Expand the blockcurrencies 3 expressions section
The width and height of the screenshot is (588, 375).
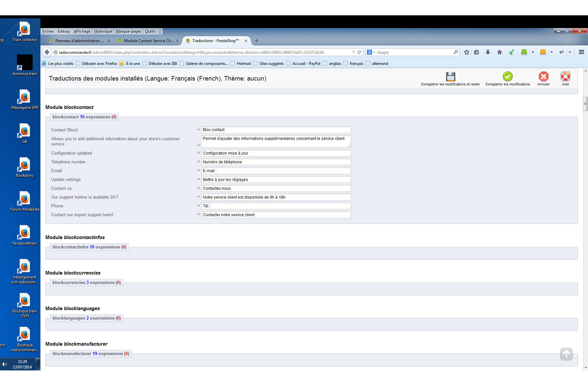[86, 283]
